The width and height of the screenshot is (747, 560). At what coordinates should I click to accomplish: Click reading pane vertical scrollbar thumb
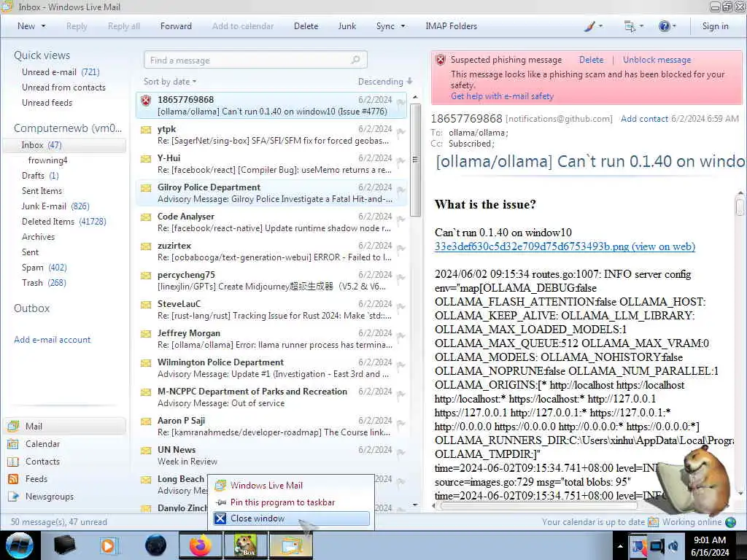[x=740, y=206]
